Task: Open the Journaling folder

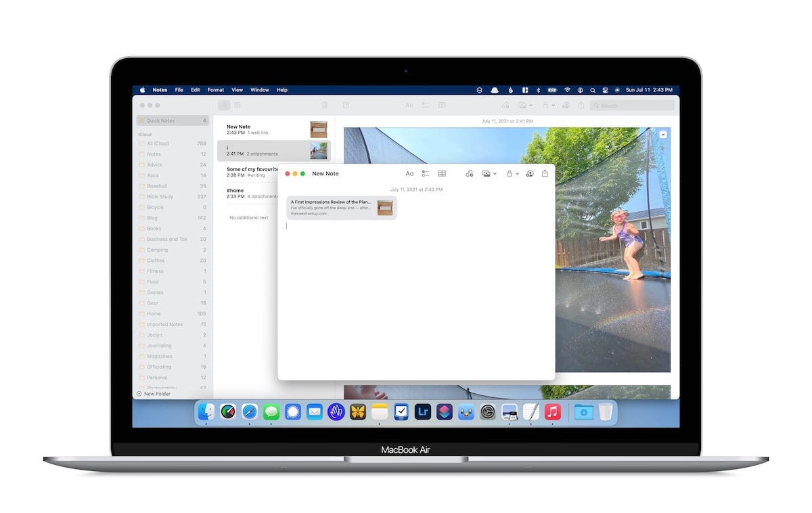Action: click(173, 346)
